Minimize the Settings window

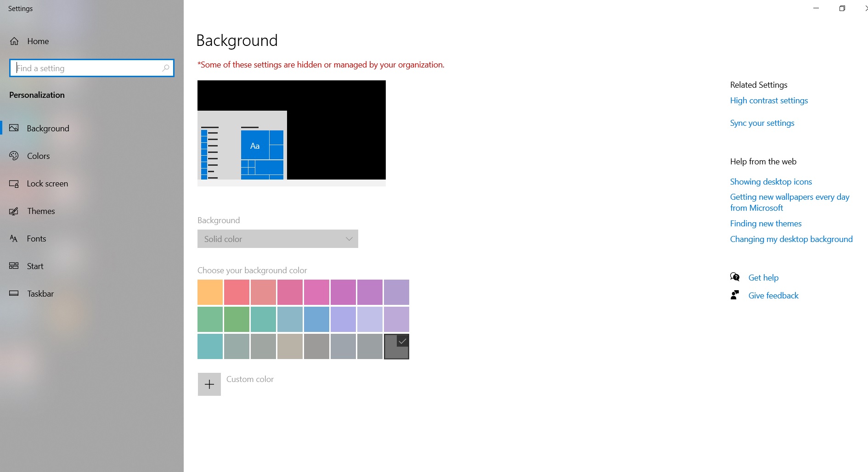click(x=816, y=8)
